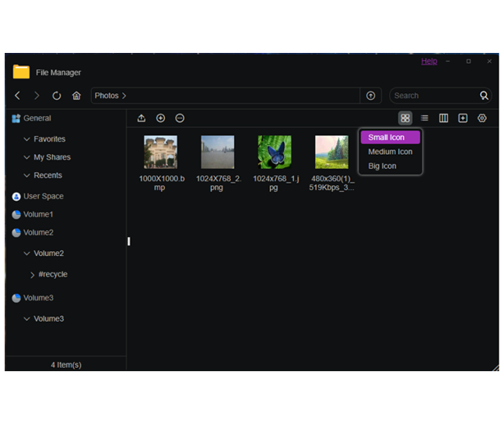Switch to list view mode

tap(425, 118)
